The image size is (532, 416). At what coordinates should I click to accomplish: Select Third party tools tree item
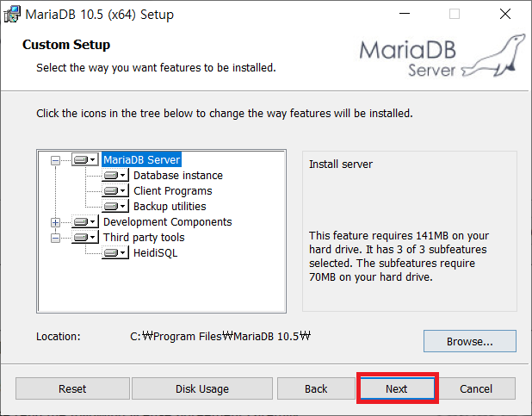tap(144, 238)
